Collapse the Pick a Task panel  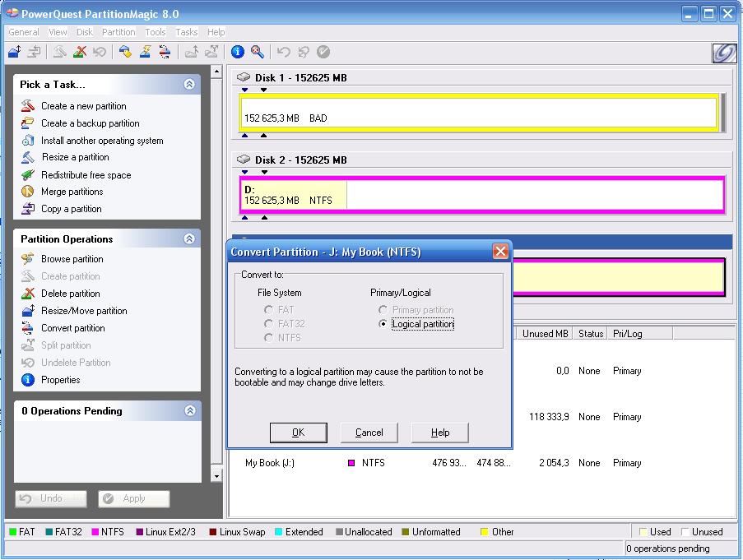189,84
